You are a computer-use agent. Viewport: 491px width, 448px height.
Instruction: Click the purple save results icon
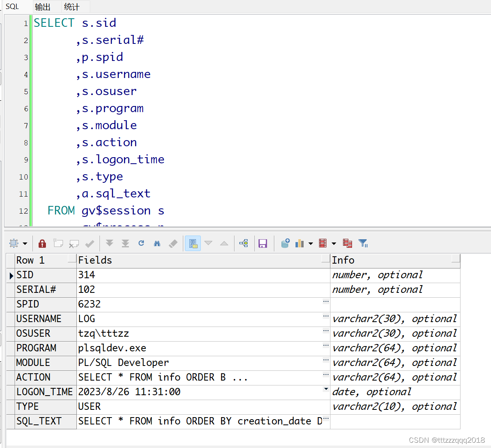click(x=263, y=243)
